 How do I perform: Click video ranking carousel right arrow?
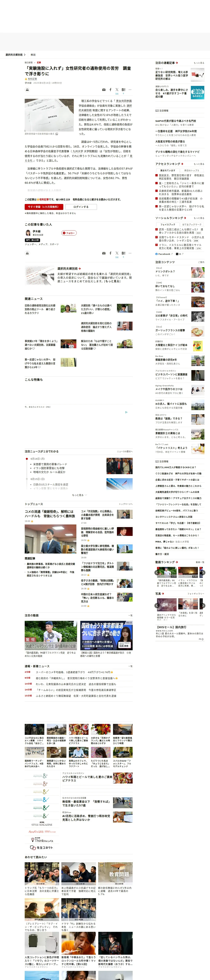click(203, 572)
